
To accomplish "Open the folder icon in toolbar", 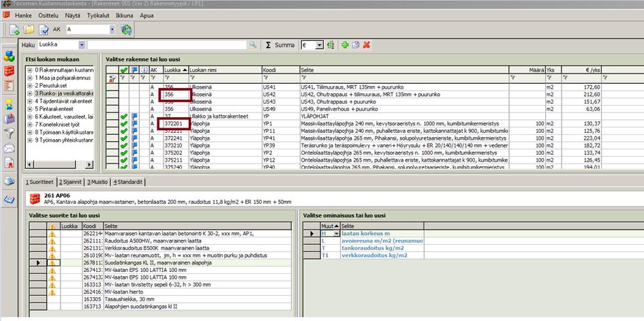I will (29, 29).
